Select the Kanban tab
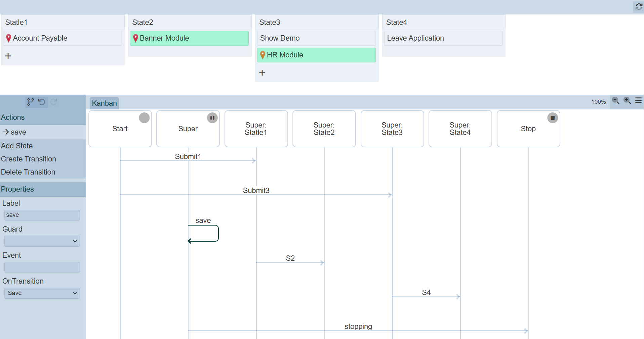 coord(104,103)
